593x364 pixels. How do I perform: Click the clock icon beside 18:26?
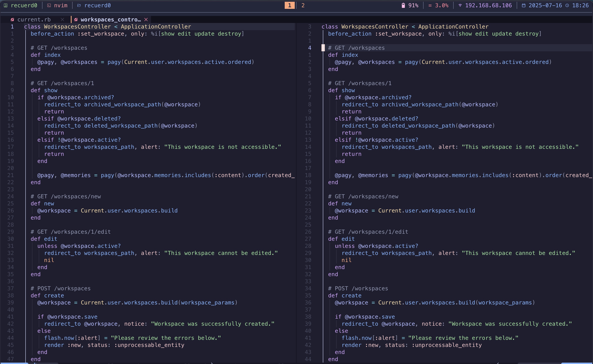(x=567, y=5)
